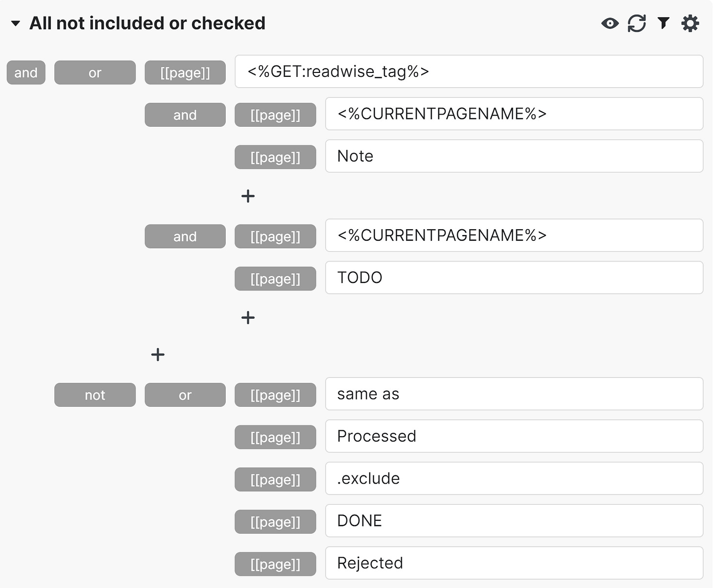This screenshot has width=713, height=588.
Task: Toggle the top-left 'and' operator
Action: point(26,72)
